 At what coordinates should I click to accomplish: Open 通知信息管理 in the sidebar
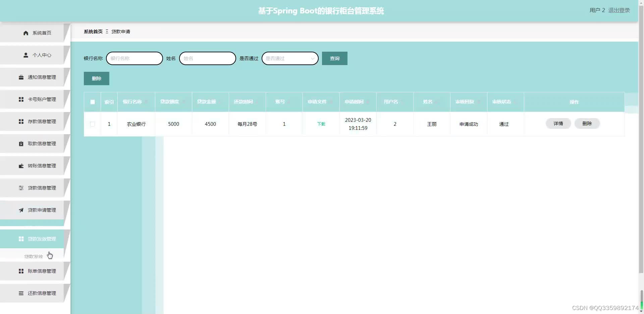pos(32,77)
